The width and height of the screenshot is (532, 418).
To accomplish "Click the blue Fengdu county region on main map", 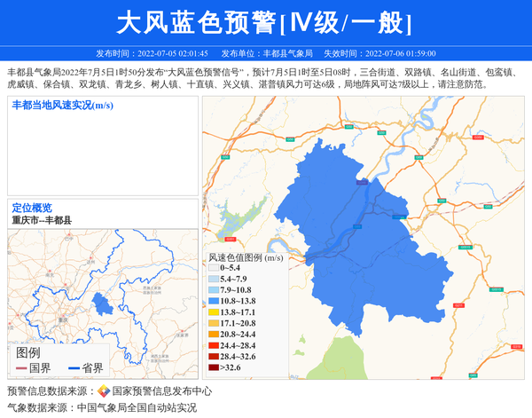I will 355,257.
